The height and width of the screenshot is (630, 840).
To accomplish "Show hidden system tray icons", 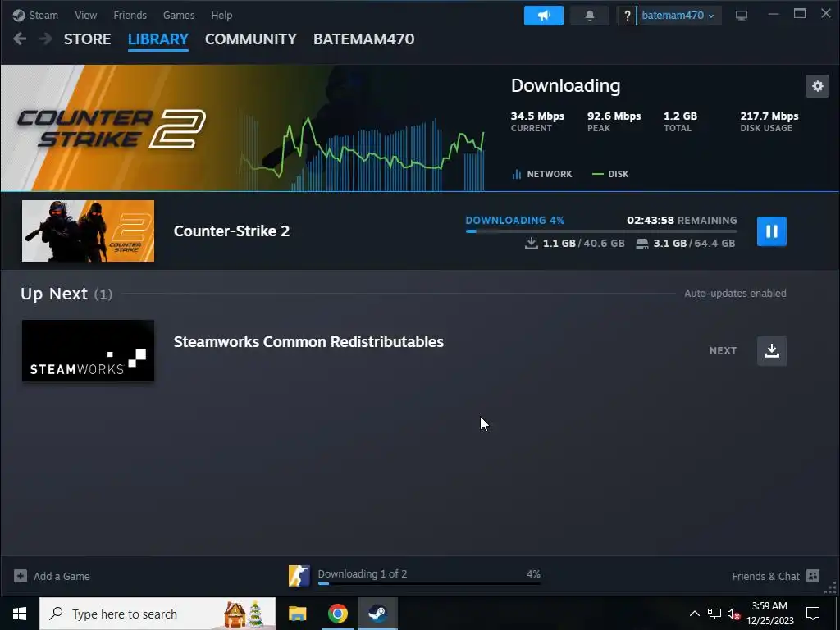I will [694, 614].
